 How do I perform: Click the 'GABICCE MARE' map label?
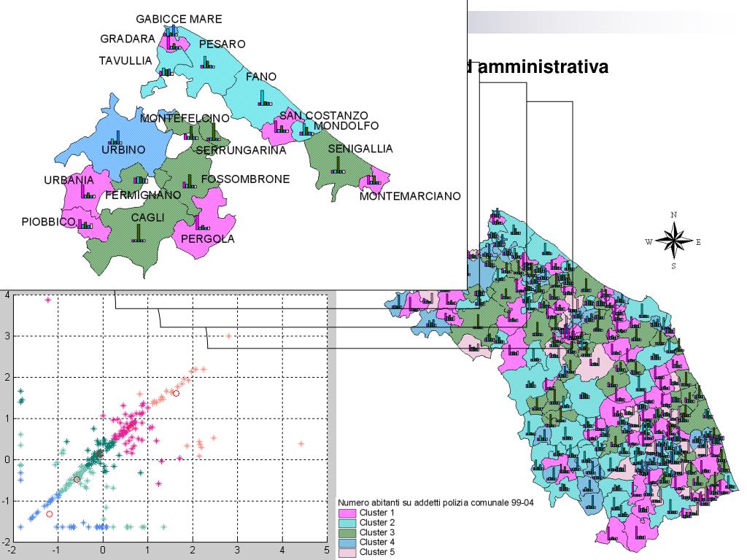(179, 19)
